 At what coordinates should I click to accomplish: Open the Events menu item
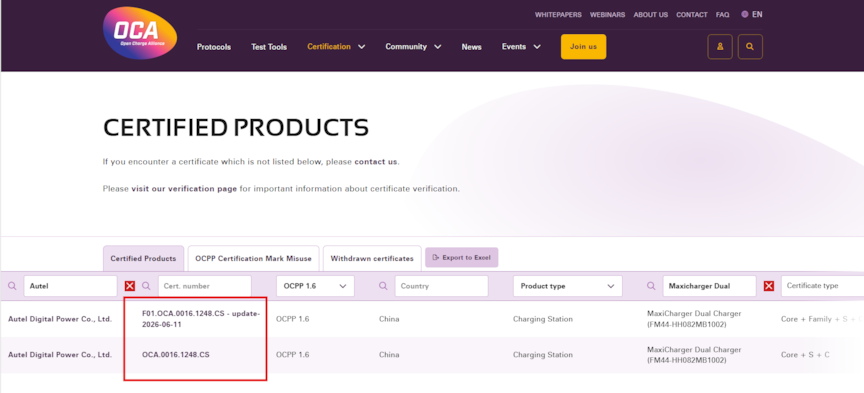(514, 47)
